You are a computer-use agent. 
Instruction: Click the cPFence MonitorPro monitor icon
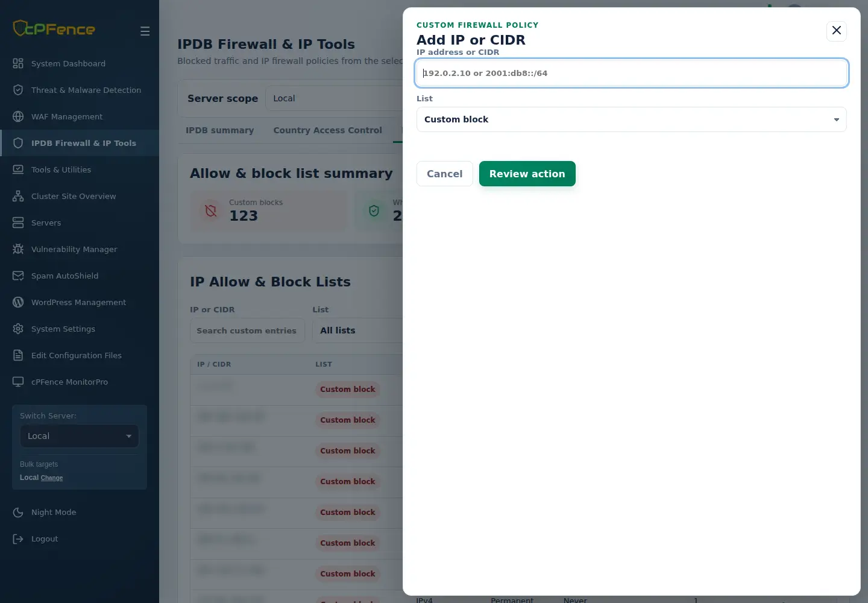click(18, 382)
